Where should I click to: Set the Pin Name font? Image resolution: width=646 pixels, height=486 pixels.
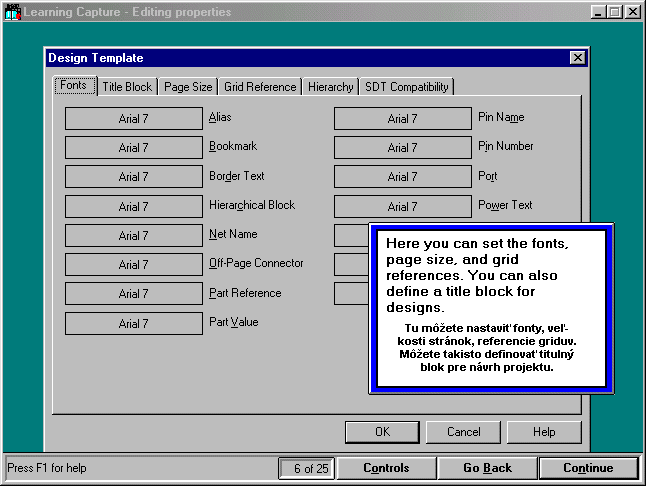tap(402, 119)
